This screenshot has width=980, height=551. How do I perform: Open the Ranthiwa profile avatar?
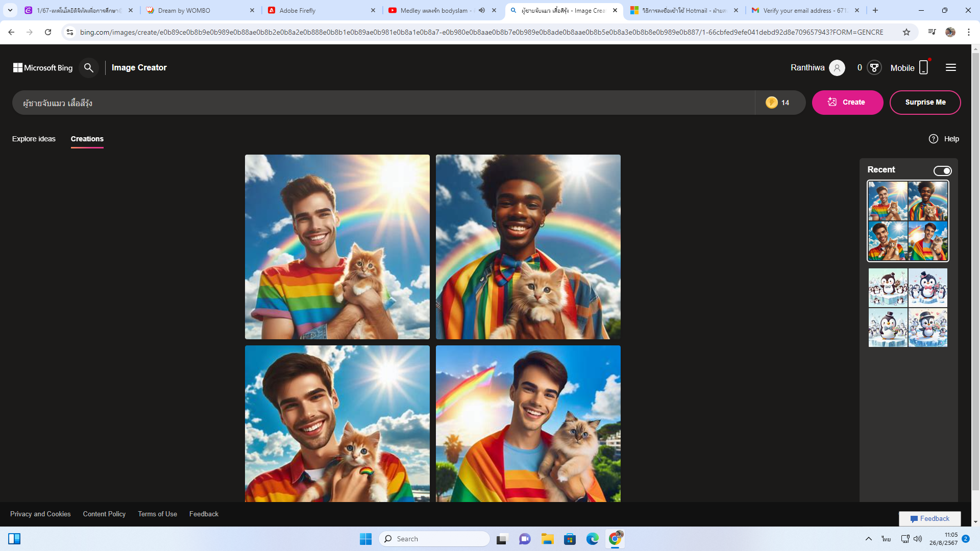(837, 68)
